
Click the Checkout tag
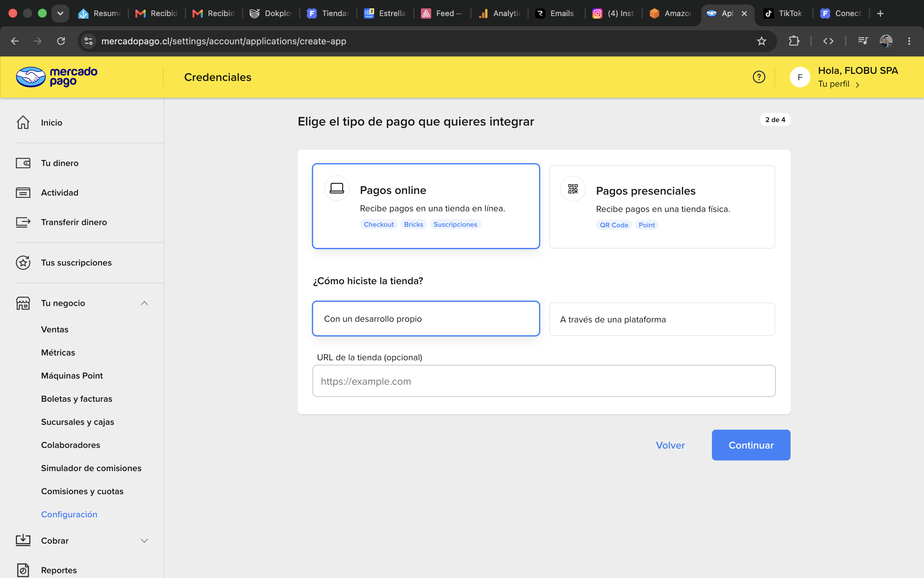point(378,224)
